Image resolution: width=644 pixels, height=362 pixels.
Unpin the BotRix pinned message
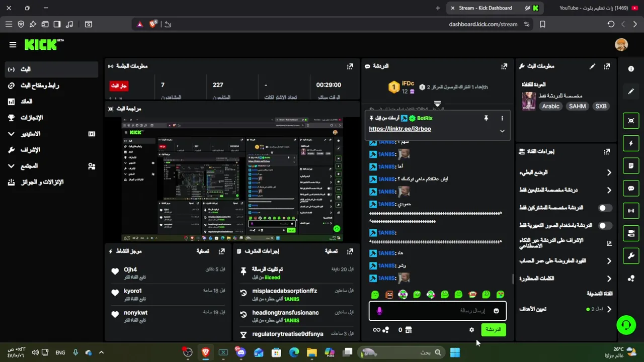coord(486,118)
